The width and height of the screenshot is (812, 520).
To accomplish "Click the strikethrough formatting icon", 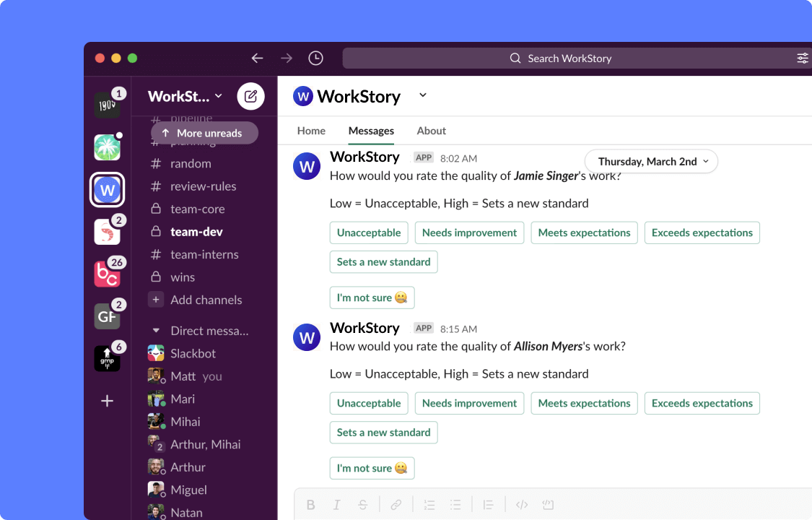I will (363, 504).
